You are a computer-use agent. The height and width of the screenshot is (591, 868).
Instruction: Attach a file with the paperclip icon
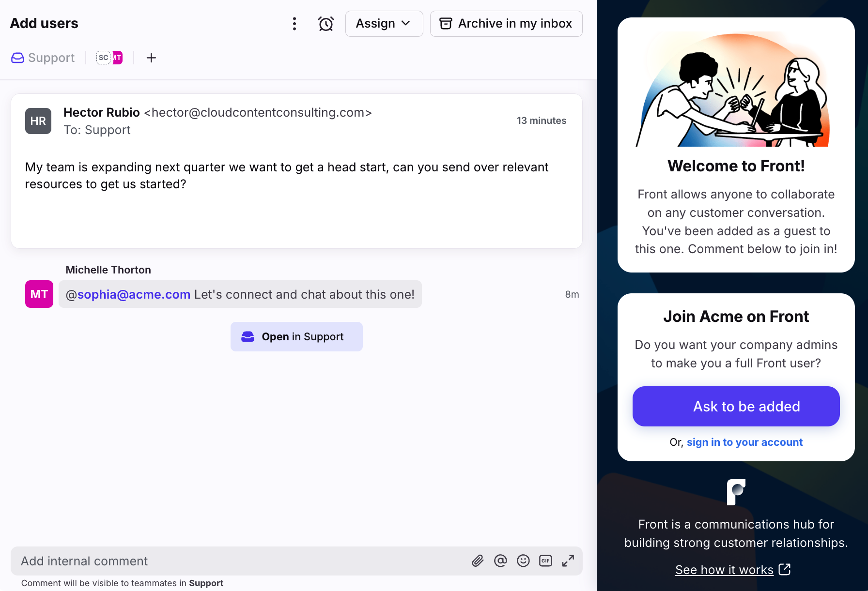coord(478,561)
